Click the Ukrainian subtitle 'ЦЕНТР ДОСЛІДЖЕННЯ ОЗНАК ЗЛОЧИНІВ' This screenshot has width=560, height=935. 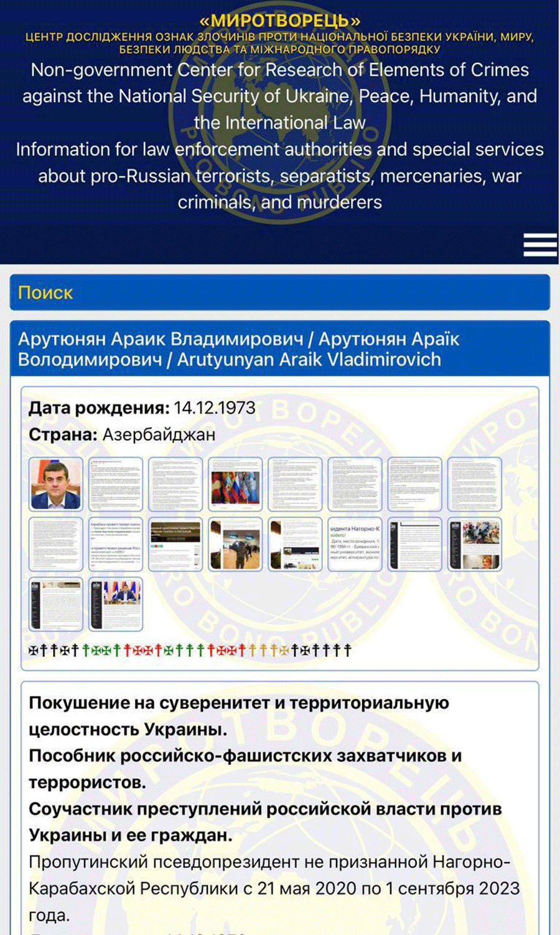280,43
